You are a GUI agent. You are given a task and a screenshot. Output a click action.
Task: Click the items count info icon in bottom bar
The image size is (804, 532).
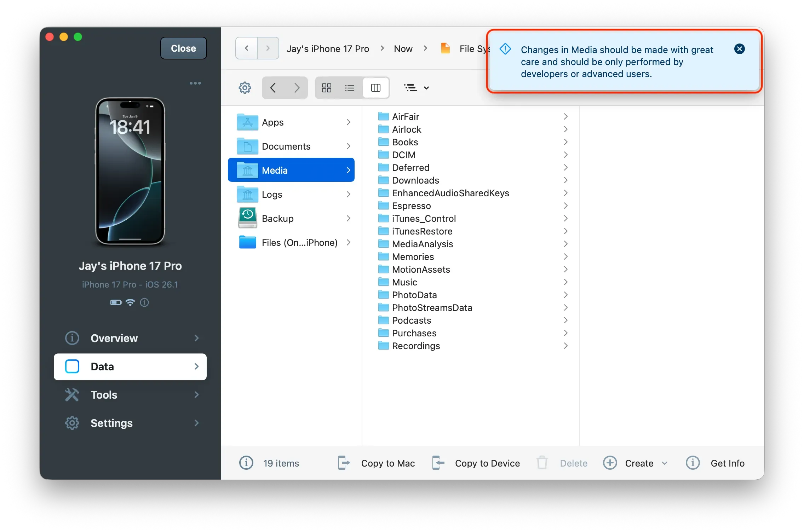coord(246,463)
